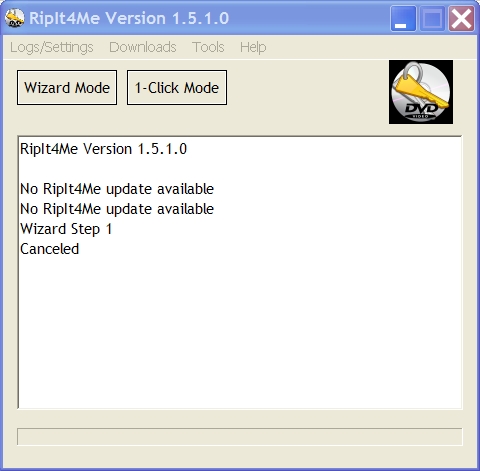The height and width of the screenshot is (471, 480).
Task: Select the 'Canceled' log line
Action: pos(49,249)
